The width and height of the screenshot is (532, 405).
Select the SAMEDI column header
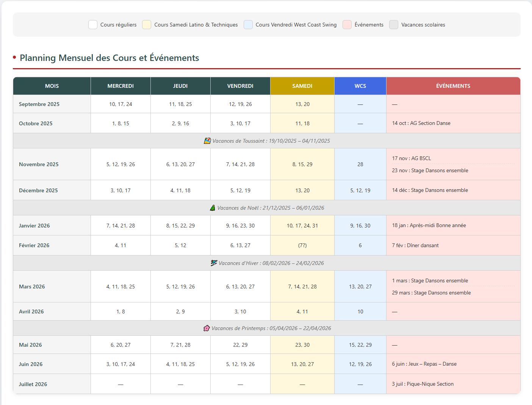[302, 86]
